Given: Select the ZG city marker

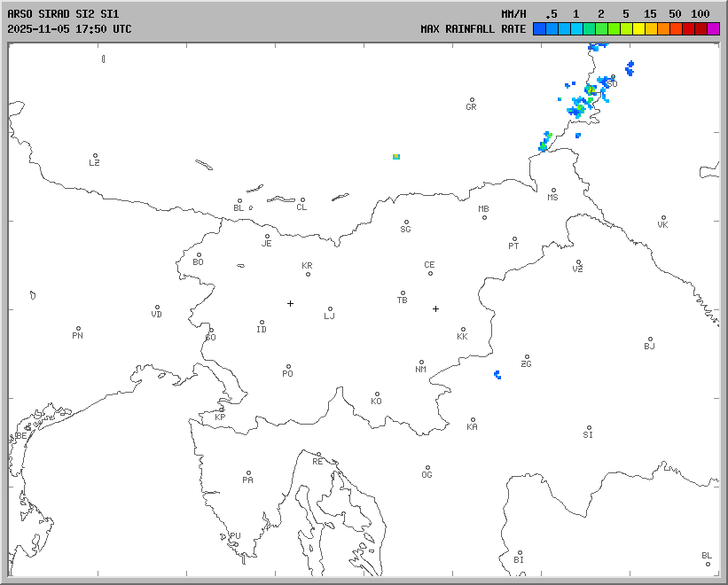Looking at the screenshot, I should 527,357.
